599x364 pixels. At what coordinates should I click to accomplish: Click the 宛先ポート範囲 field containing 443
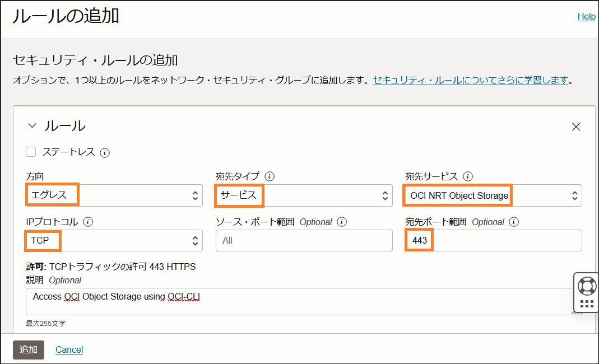(493, 241)
